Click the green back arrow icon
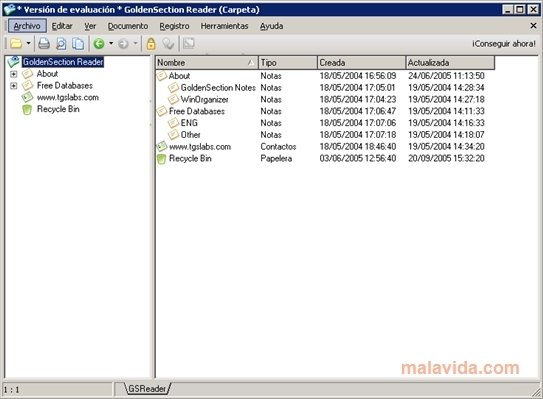 99,44
